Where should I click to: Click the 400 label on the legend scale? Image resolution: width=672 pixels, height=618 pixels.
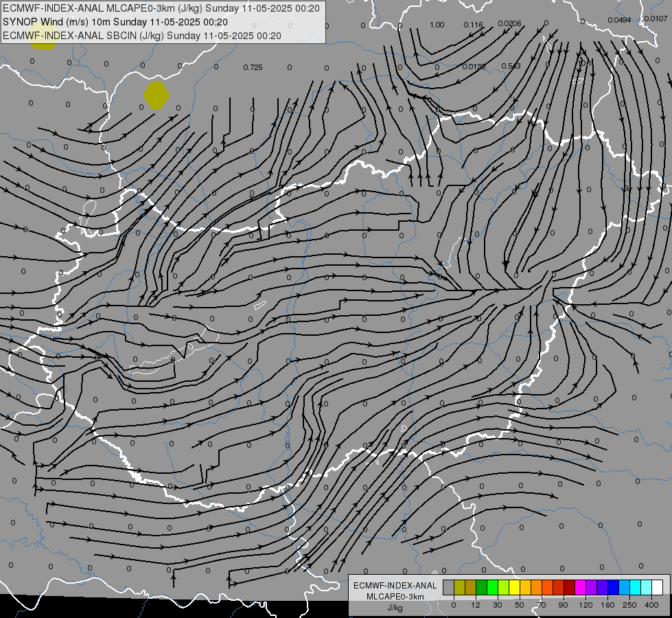tap(651, 605)
